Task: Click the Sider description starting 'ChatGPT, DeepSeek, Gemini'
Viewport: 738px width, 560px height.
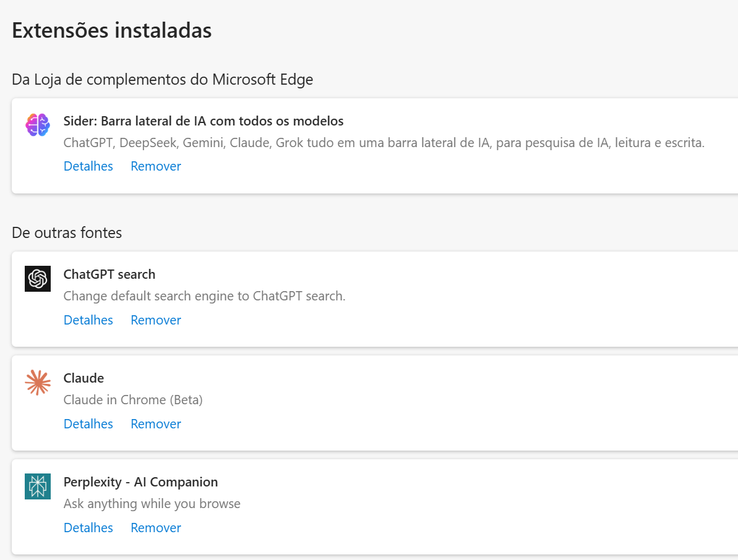Action: 384,142
